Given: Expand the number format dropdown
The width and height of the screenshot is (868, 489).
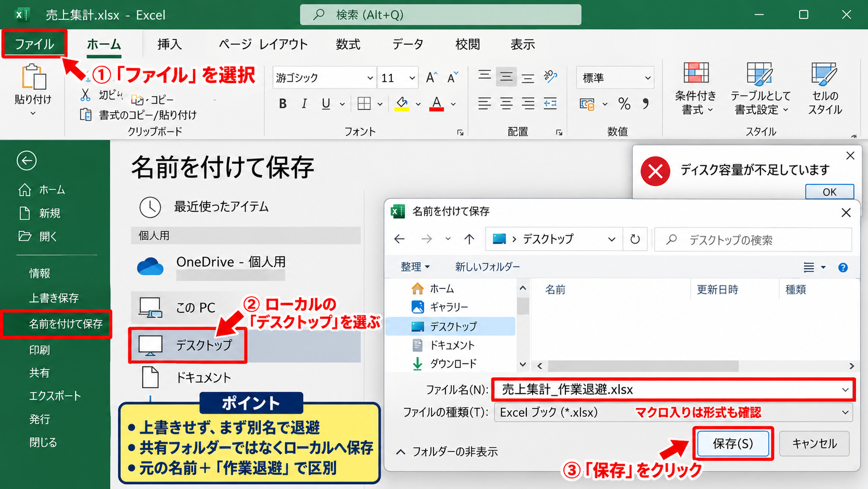Looking at the screenshot, I should pos(647,78).
